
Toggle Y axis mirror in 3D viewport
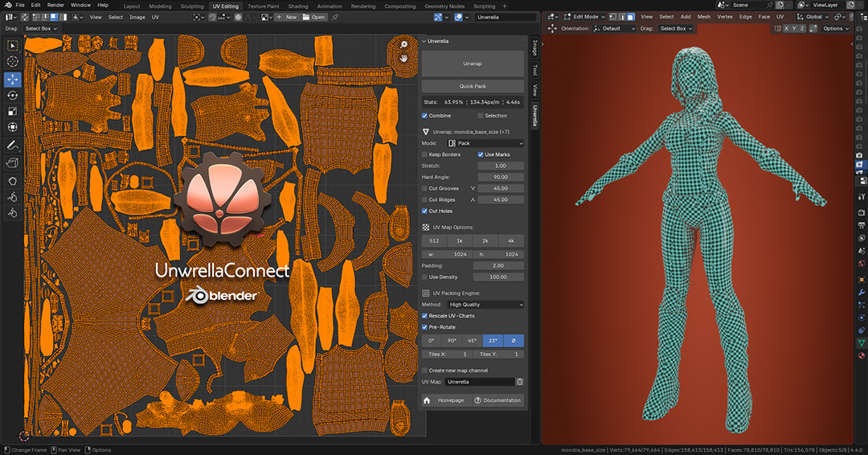click(794, 28)
